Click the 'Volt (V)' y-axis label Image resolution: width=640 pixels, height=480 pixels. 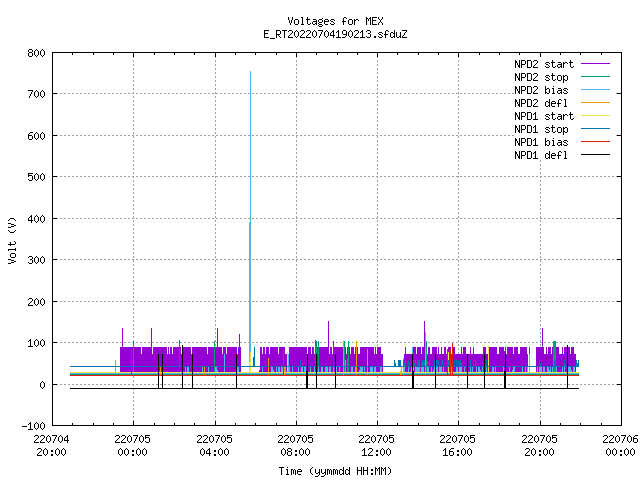(x=12, y=241)
